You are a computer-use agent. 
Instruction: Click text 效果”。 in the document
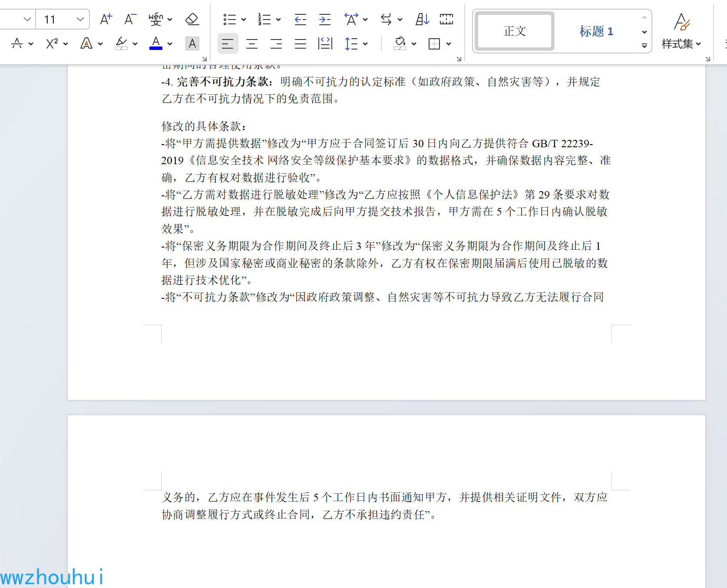click(178, 229)
